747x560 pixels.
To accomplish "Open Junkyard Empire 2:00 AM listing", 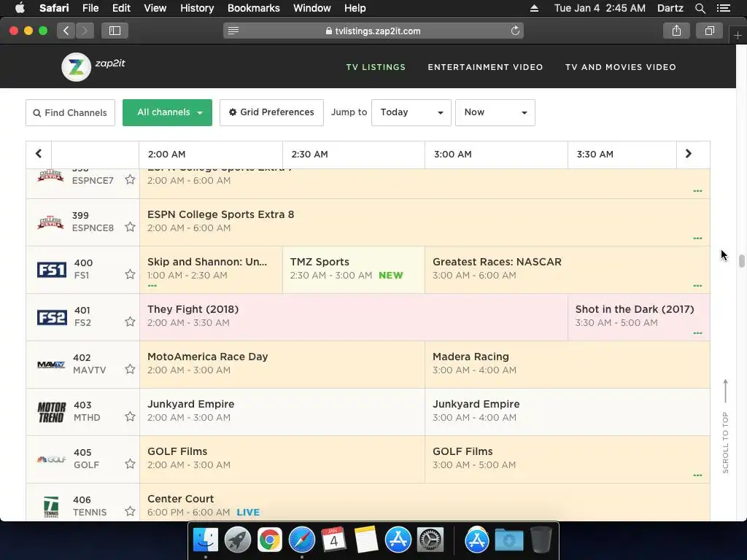I will pyautogui.click(x=282, y=412).
